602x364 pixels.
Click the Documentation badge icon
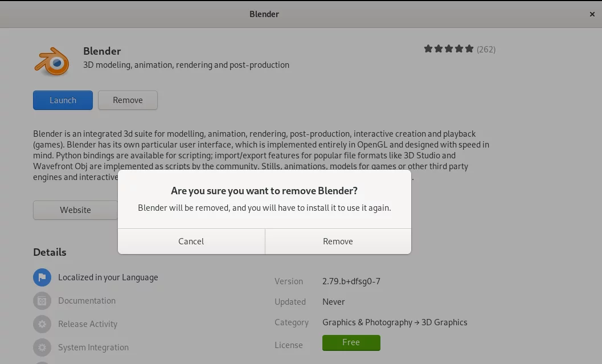[x=42, y=301]
